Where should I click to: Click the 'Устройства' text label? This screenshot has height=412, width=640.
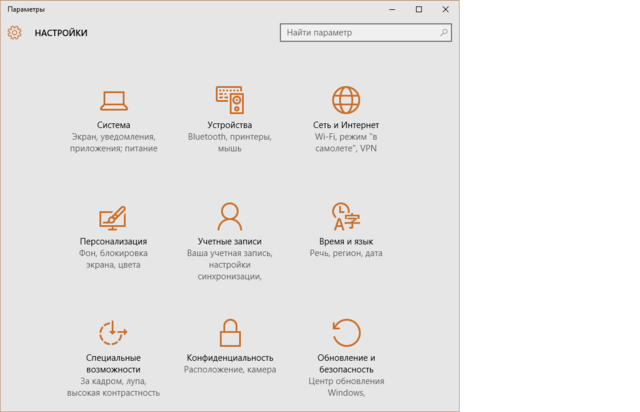(x=229, y=125)
